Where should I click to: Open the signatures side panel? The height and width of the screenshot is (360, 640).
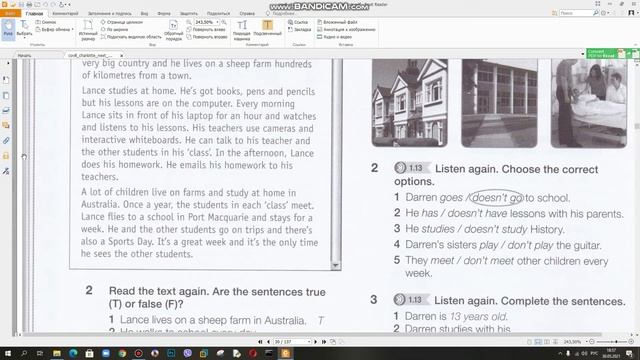point(6,171)
